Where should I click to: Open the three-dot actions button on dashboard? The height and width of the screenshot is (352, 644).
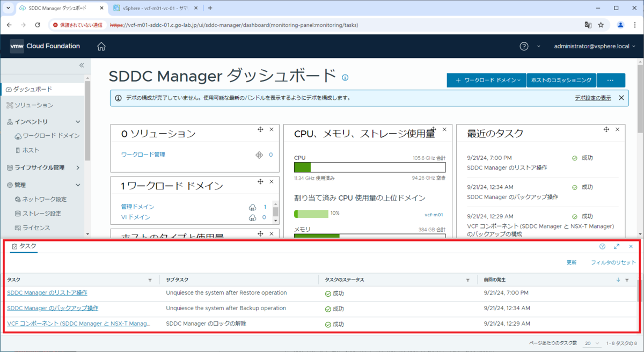[x=611, y=80]
